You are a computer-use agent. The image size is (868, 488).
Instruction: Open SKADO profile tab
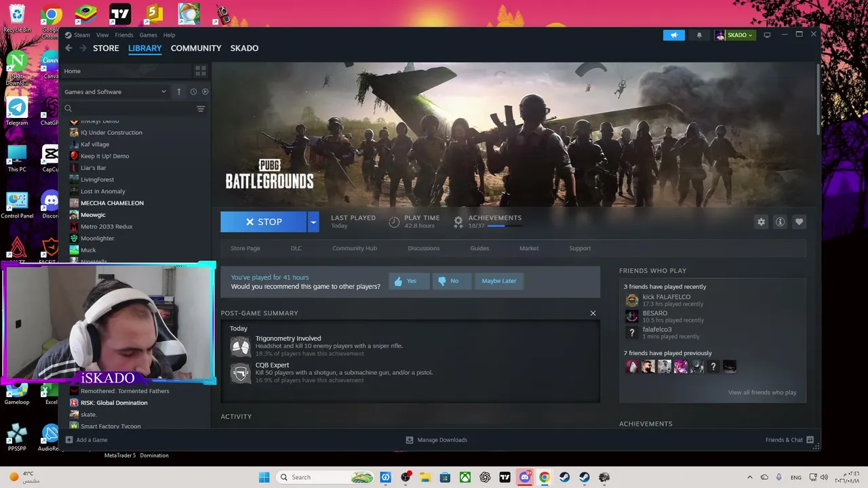pos(244,48)
